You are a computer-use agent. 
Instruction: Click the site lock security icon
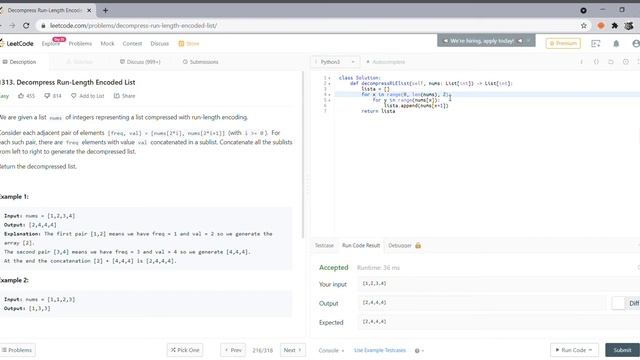coord(43,25)
